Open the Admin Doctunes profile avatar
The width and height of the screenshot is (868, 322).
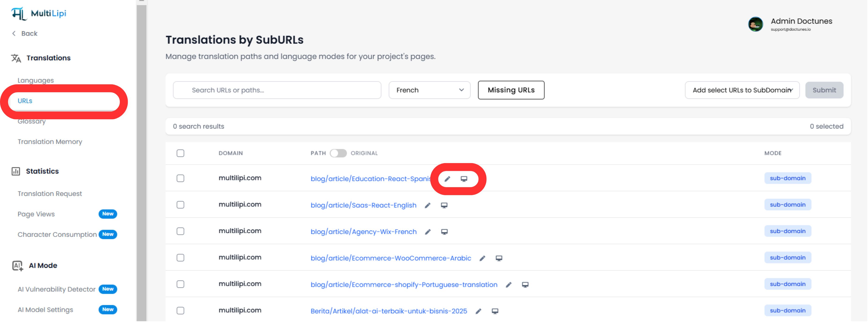(756, 24)
